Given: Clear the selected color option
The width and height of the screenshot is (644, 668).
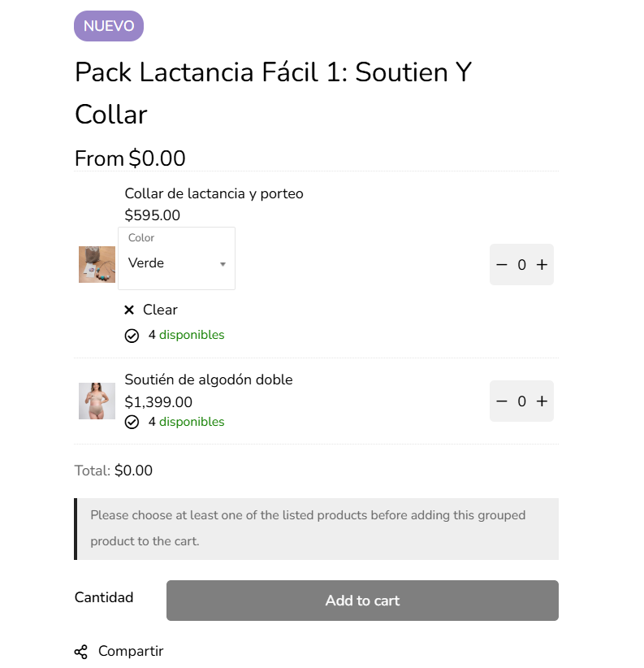Looking at the screenshot, I should (x=160, y=310).
